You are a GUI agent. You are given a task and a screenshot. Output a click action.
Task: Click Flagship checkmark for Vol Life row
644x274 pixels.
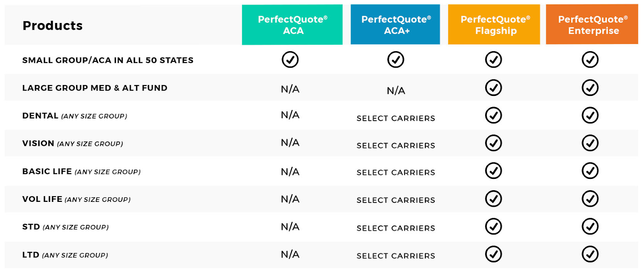click(493, 199)
